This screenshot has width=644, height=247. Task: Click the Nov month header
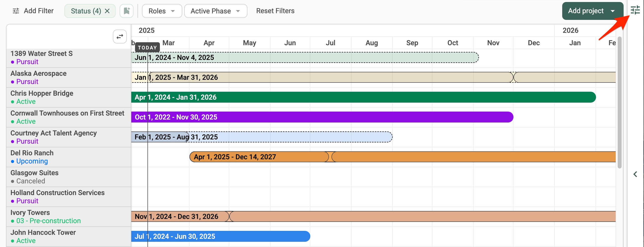pyautogui.click(x=493, y=43)
